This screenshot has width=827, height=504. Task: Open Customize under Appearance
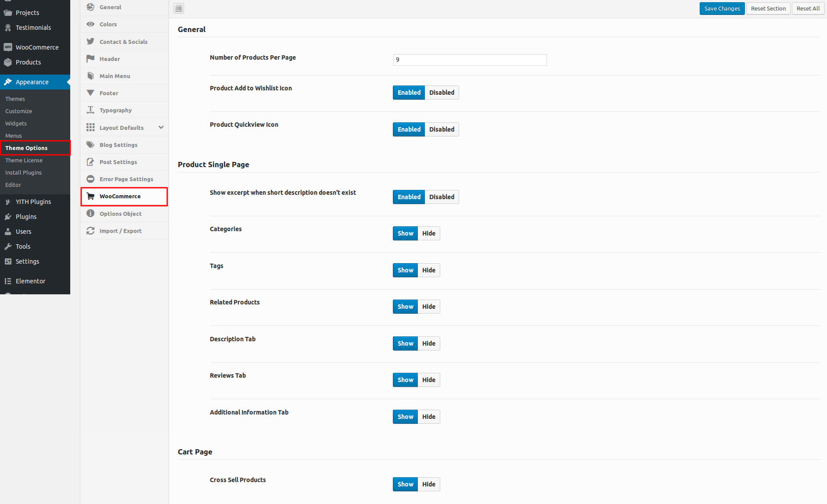(x=18, y=111)
